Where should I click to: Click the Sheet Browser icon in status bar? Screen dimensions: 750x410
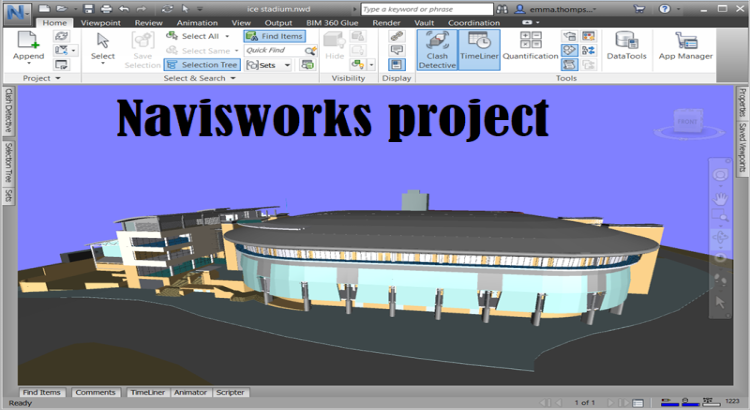[x=638, y=403]
